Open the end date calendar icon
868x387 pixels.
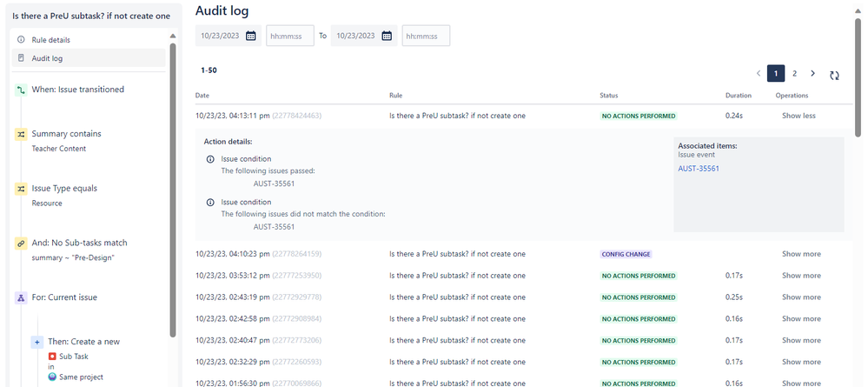tap(387, 36)
